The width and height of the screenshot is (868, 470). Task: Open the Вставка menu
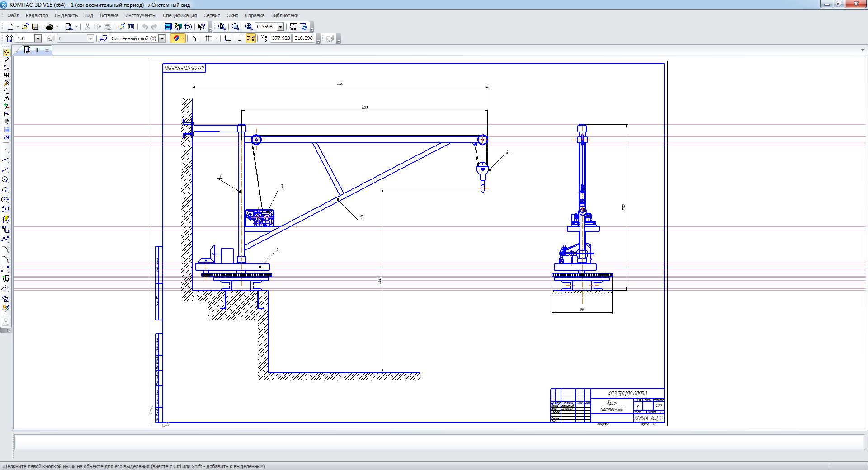click(x=109, y=15)
